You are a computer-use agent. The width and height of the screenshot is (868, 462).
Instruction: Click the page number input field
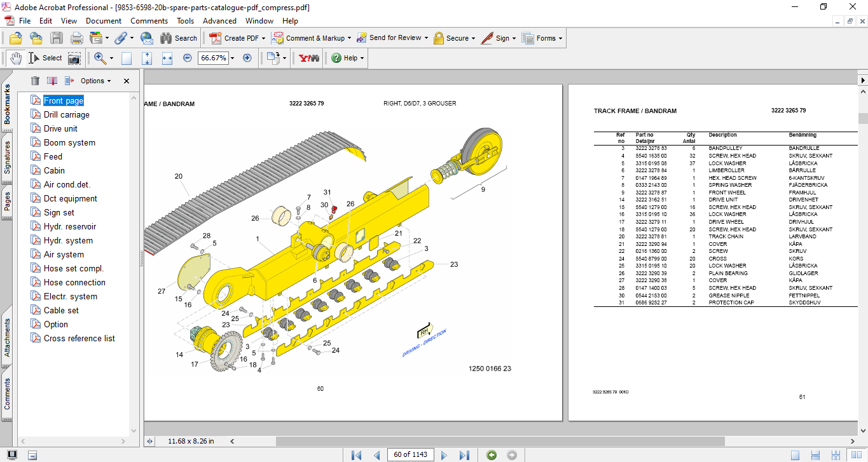pos(411,454)
